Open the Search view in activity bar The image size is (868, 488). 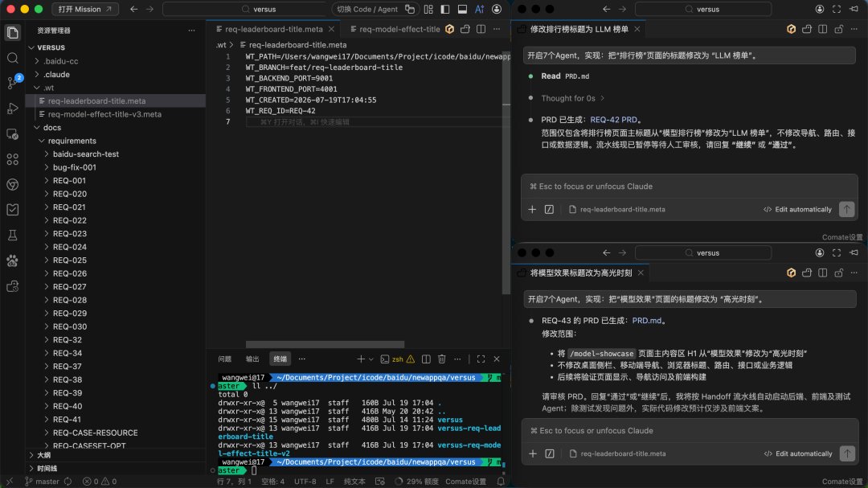(x=12, y=58)
